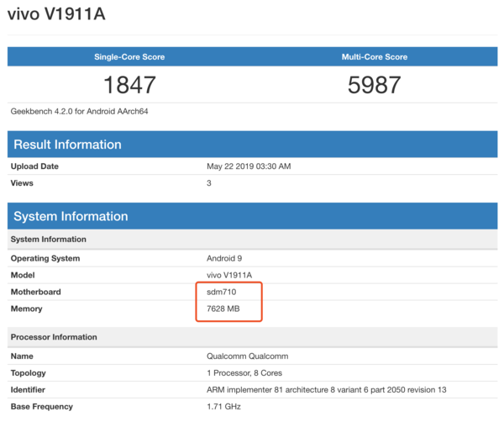Select the views count 3

[209, 183]
